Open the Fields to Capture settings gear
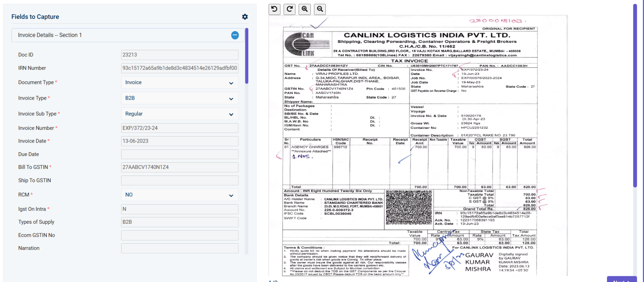644x282 pixels. click(x=245, y=17)
